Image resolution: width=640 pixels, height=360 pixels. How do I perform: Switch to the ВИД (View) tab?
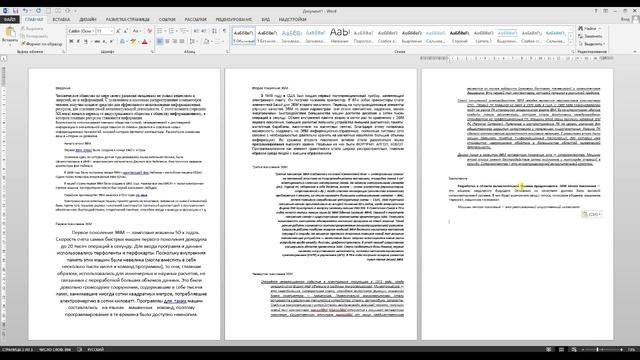click(266, 20)
